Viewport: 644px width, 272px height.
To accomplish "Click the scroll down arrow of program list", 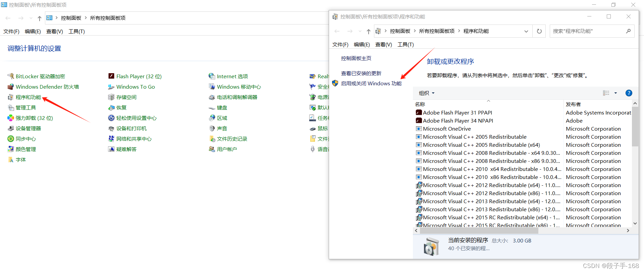I will (x=635, y=223).
